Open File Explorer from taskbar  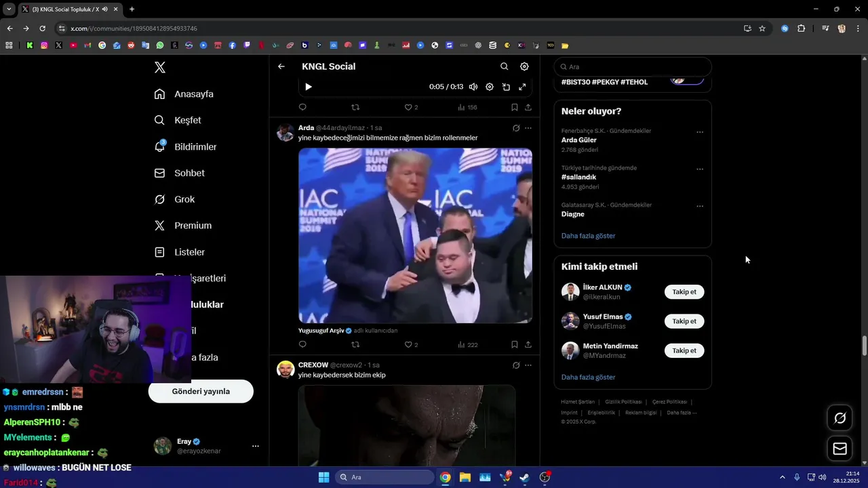pos(465,477)
